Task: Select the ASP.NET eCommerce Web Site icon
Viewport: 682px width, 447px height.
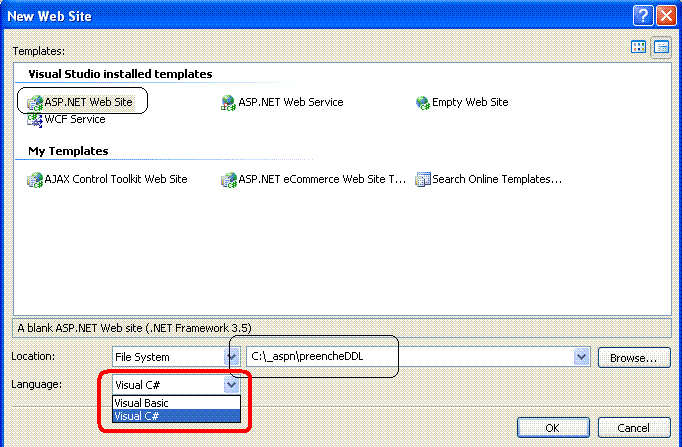Action: [x=228, y=180]
